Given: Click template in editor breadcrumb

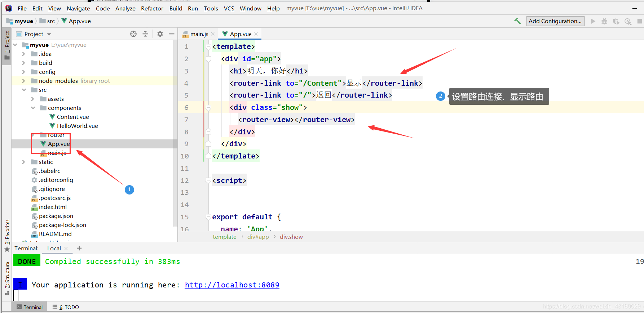Looking at the screenshot, I should (x=225, y=237).
